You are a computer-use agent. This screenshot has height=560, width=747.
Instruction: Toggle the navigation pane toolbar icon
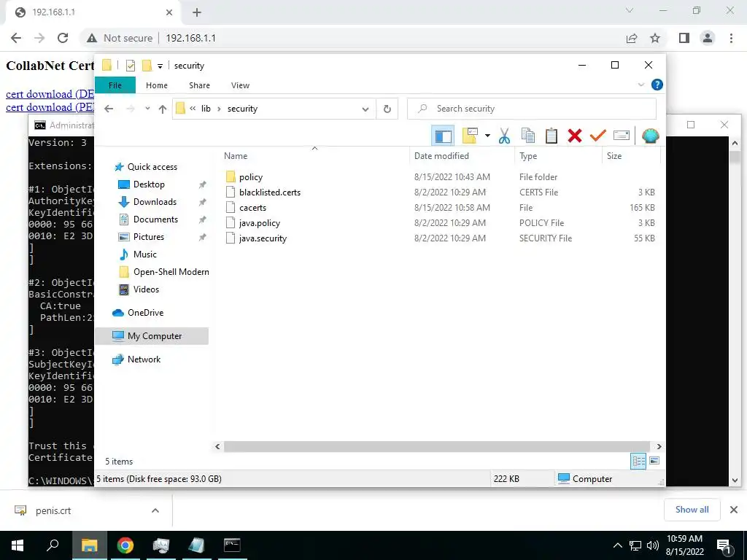pyautogui.click(x=443, y=136)
